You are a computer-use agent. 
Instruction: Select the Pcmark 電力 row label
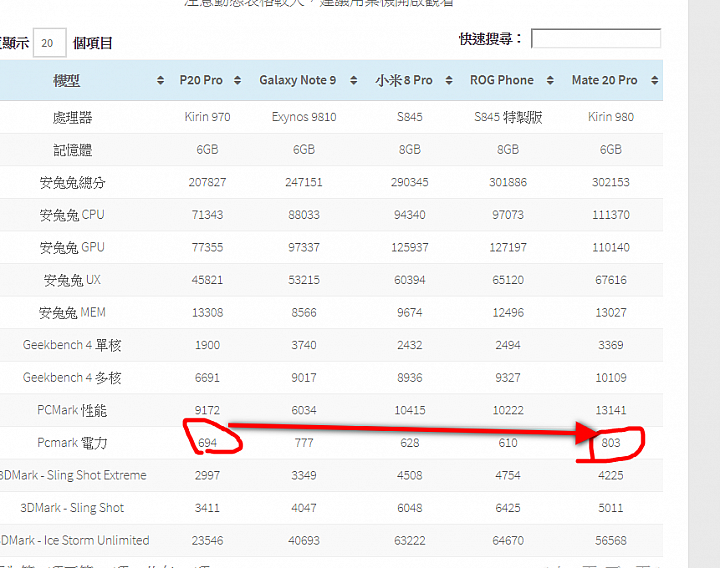pos(72,443)
